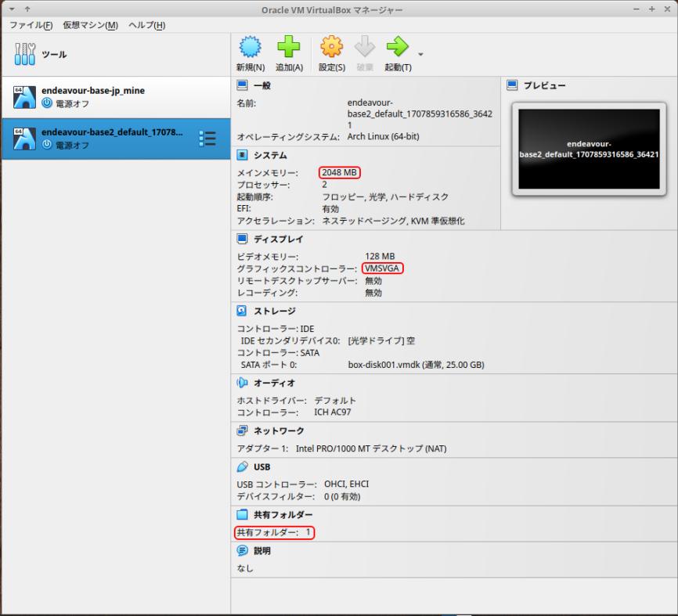Viewport: 678px width, 616px height.
Task: Click the Audio (オーディオ) speaker icon
Action: tap(242, 383)
